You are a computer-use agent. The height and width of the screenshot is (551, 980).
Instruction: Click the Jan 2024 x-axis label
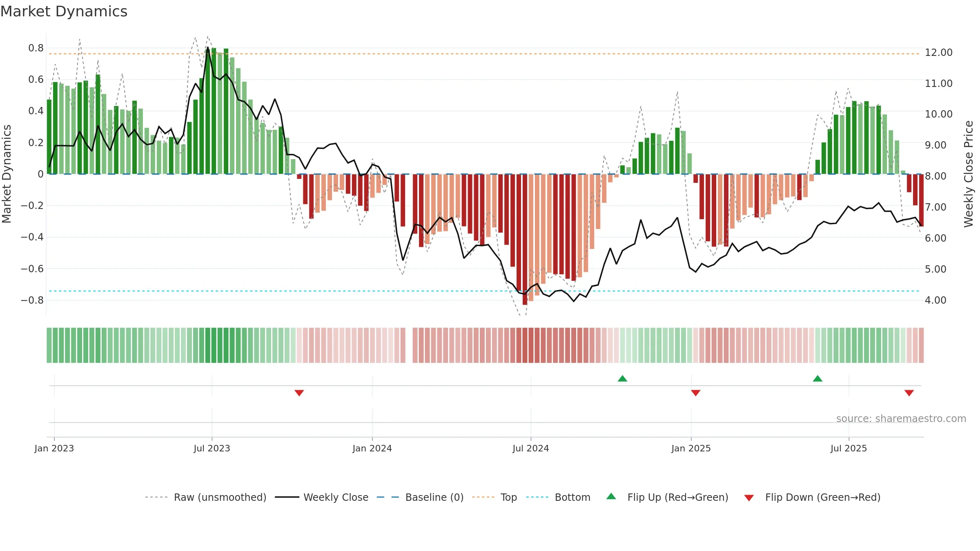coord(372,448)
